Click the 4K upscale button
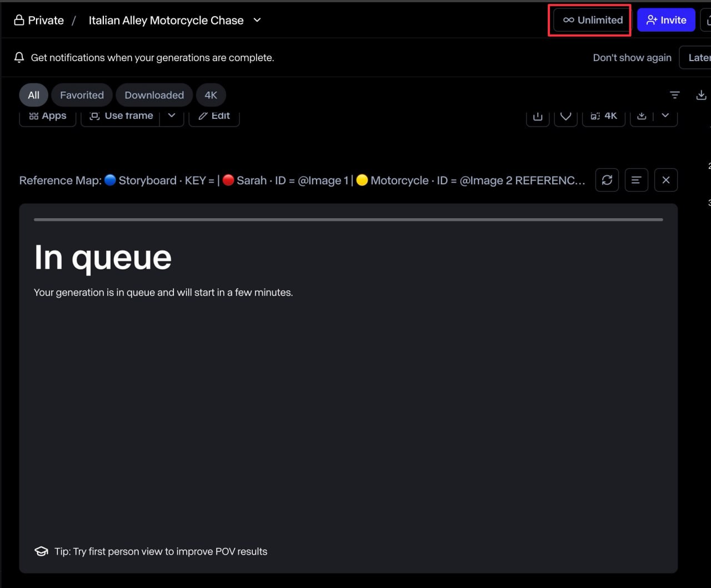711x588 pixels. point(604,118)
